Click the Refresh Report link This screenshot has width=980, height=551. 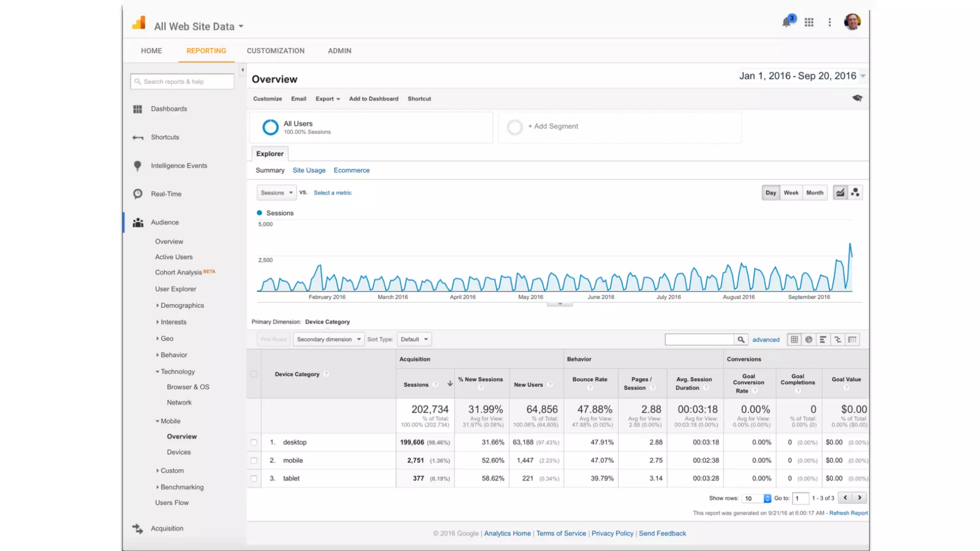click(848, 513)
